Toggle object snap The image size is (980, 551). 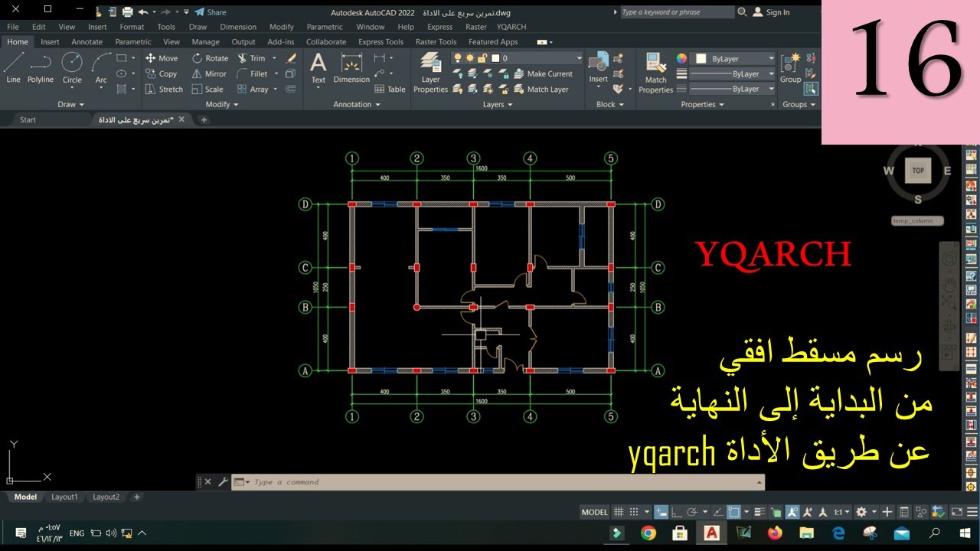point(734,512)
